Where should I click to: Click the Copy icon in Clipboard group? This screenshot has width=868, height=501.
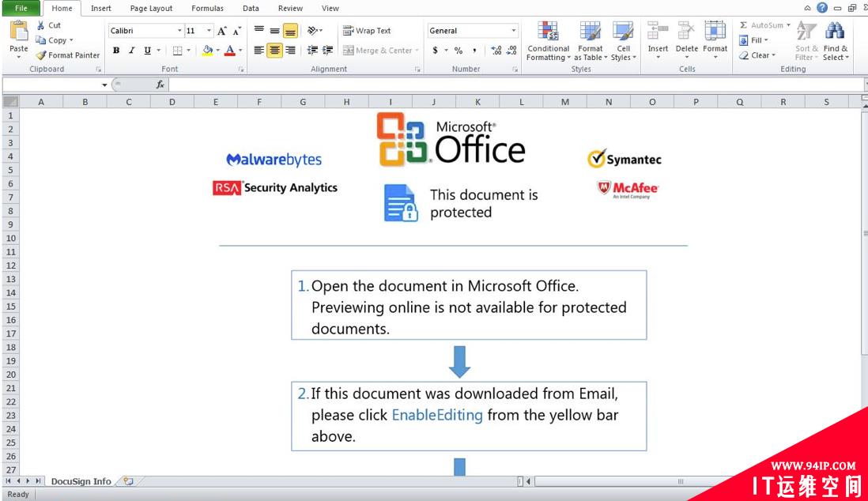(x=40, y=40)
